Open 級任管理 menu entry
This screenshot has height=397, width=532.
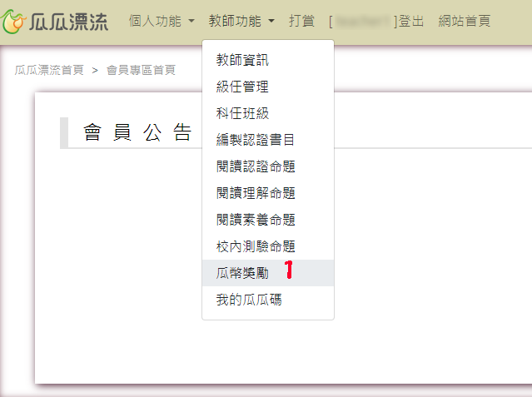coord(268,87)
